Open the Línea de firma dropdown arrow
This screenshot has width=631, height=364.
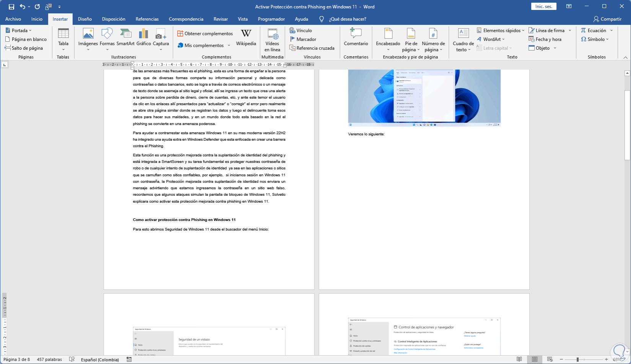(569, 31)
